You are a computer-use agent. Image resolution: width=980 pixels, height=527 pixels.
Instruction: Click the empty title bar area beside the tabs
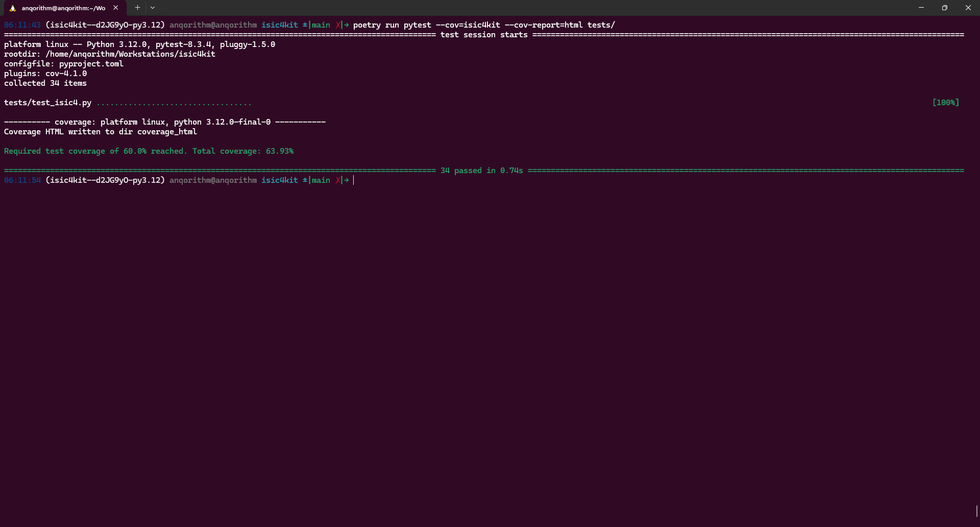[x=510, y=8]
